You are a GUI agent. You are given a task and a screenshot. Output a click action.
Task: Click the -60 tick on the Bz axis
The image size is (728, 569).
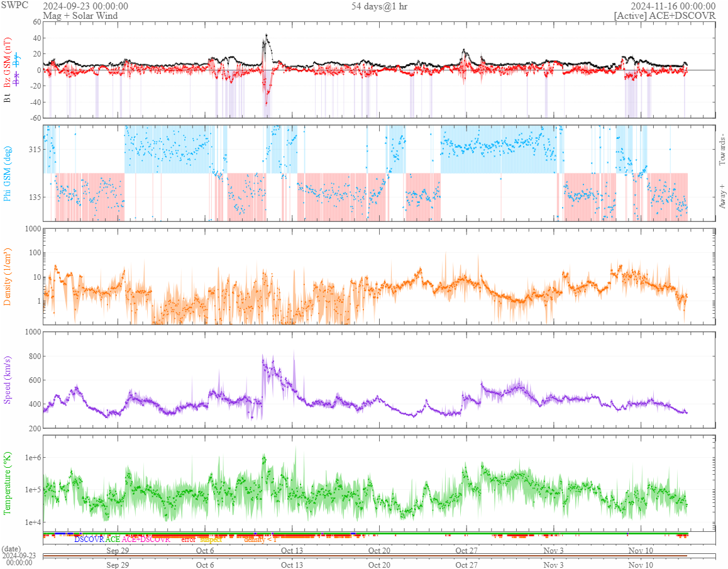[x=35, y=118]
